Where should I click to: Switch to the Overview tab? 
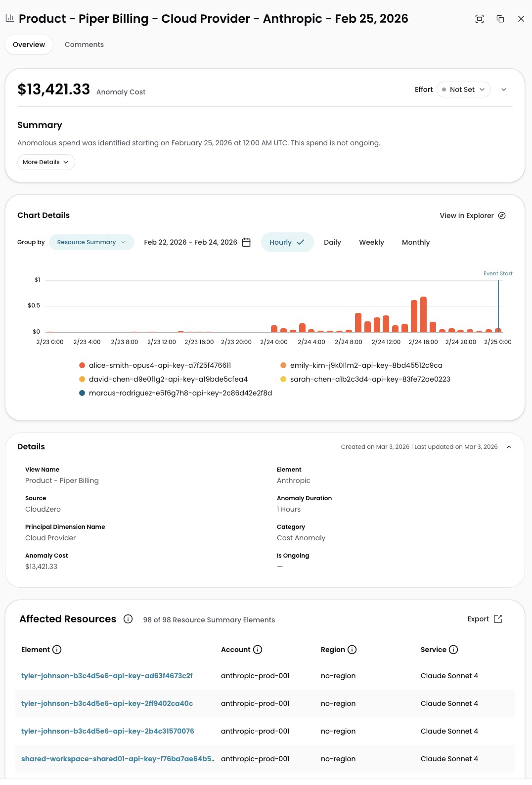(x=29, y=44)
